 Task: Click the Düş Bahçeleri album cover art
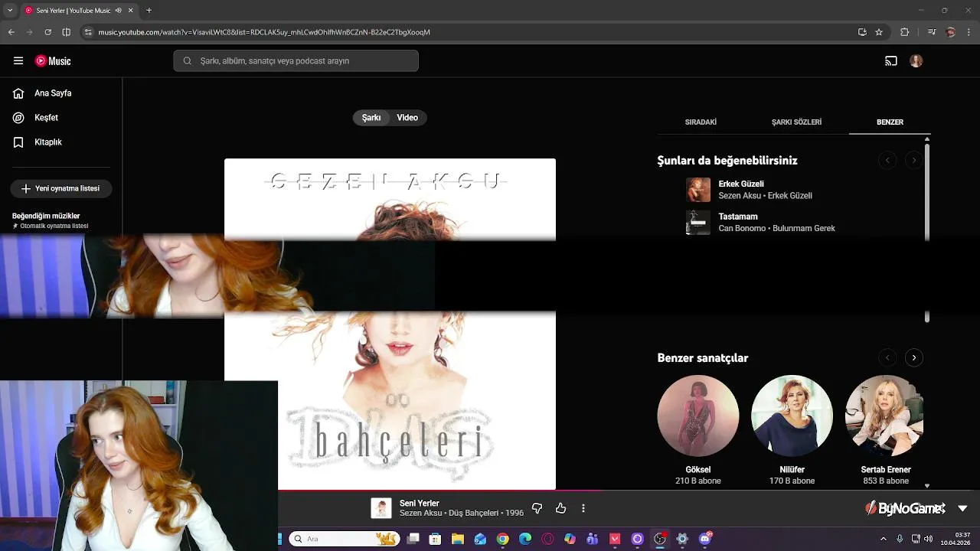pyautogui.click(x=390, y=324)
